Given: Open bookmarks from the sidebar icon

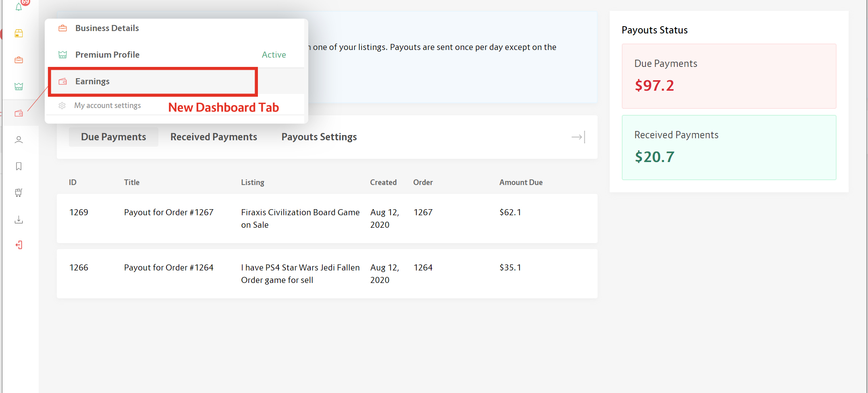Looking at the screenshot, I should coord(19,166).
